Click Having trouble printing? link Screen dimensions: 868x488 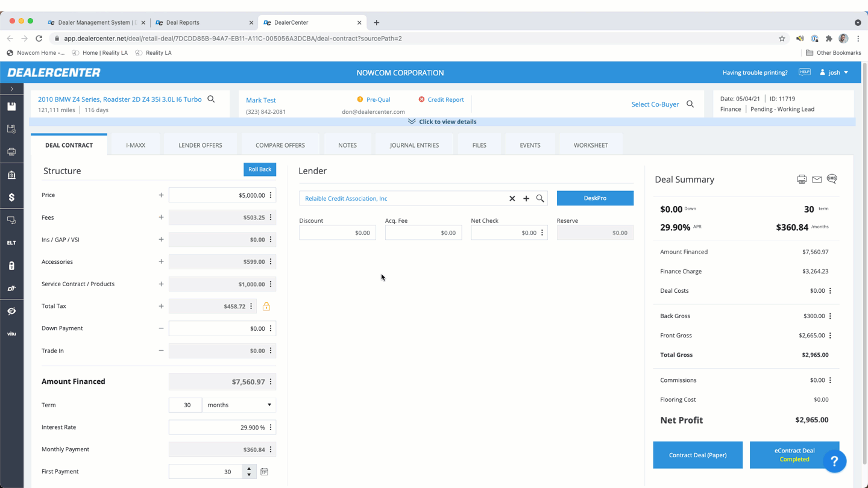point(755,72)
